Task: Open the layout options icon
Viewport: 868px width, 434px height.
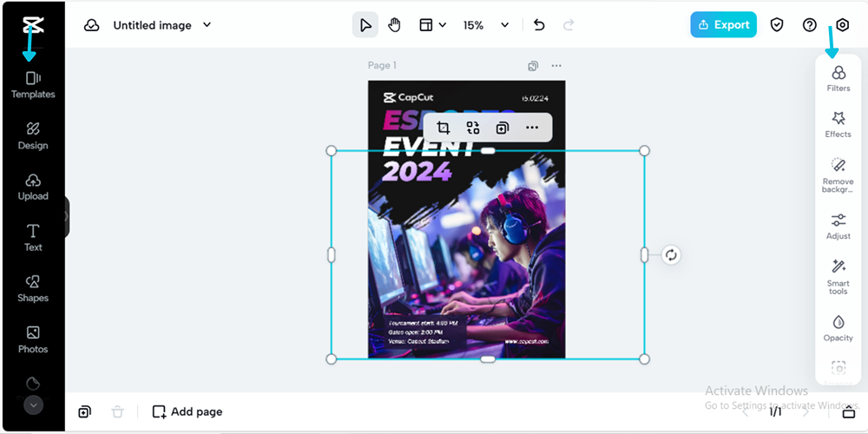Action: coord(425,25)
